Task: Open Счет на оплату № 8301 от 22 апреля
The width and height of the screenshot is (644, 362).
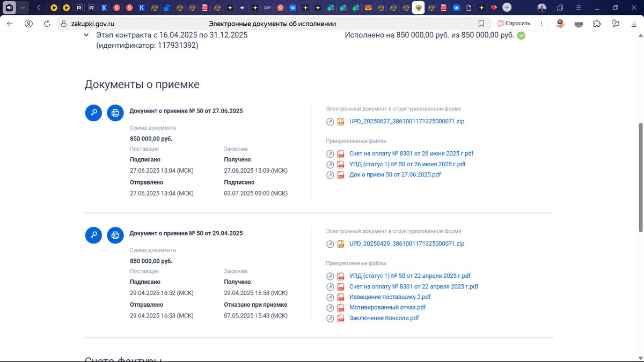Action: [414, 287]
